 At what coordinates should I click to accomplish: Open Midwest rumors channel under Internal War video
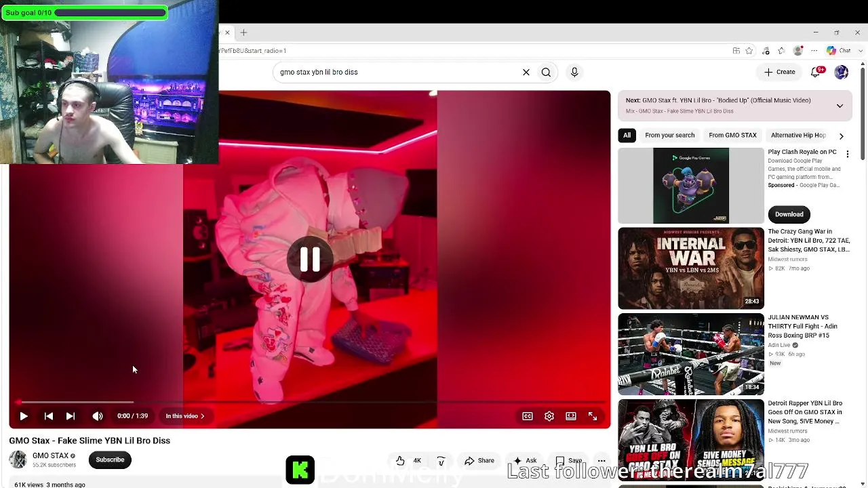coord(788,259)
